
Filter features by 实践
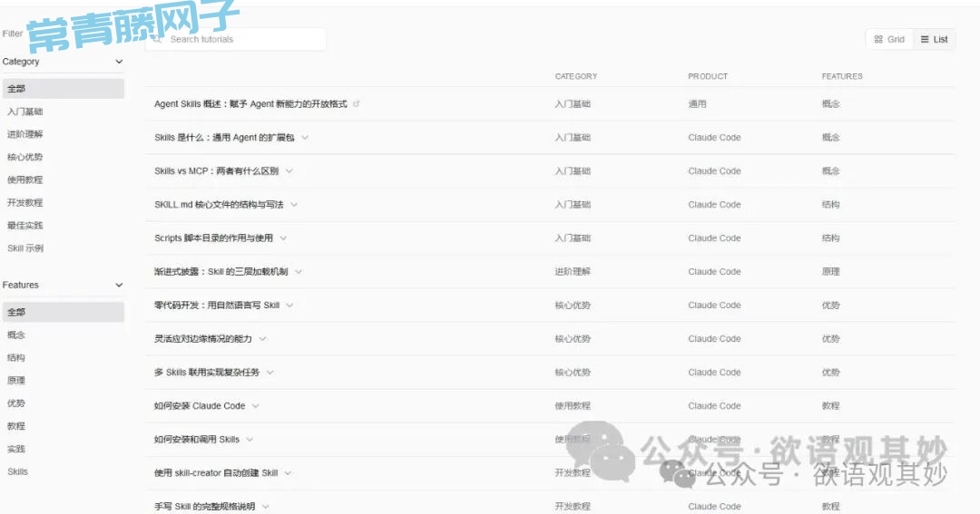[x=16, y=449]
